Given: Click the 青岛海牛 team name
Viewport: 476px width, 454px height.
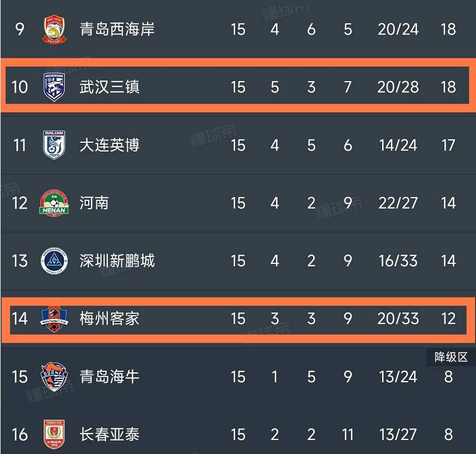Looking at the screenshot, I should point(110,376).
